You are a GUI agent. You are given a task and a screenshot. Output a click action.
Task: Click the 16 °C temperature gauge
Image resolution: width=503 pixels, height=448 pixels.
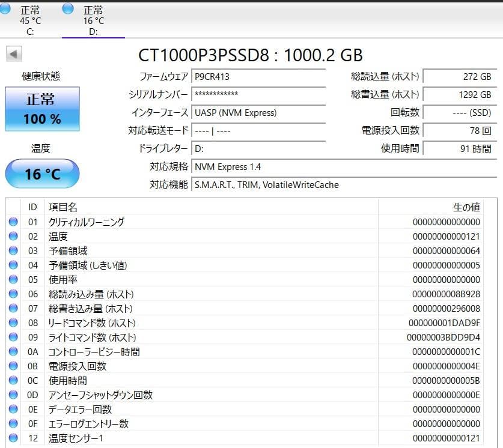(x=41, y=173)
